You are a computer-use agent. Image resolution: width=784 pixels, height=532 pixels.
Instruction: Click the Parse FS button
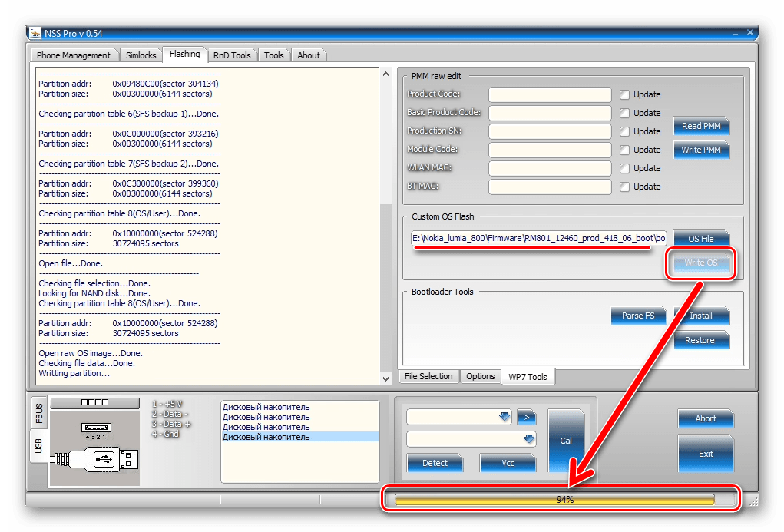point(638,316)
